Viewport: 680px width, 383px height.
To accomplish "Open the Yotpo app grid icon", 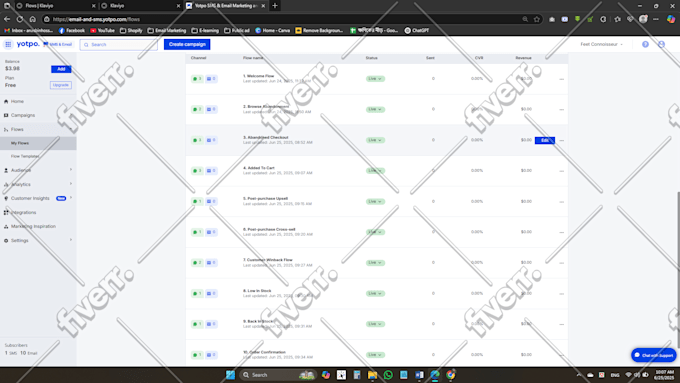I will click(x=8, y=44).
